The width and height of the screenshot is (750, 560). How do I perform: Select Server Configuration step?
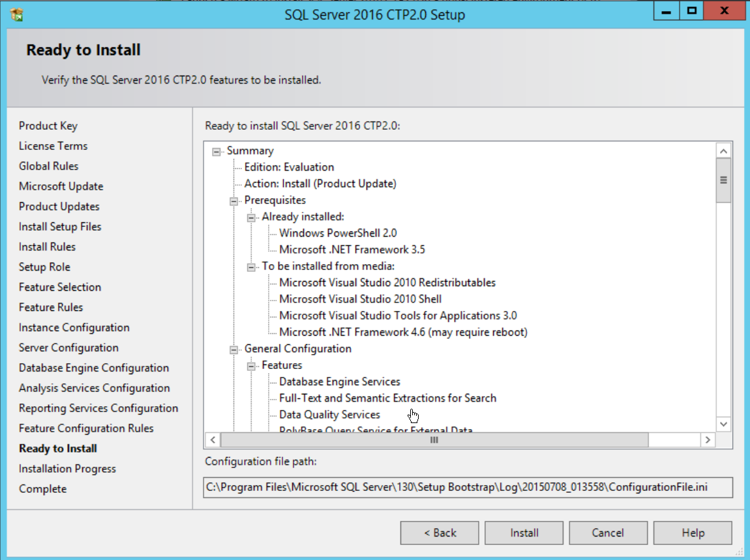(69, 347)
